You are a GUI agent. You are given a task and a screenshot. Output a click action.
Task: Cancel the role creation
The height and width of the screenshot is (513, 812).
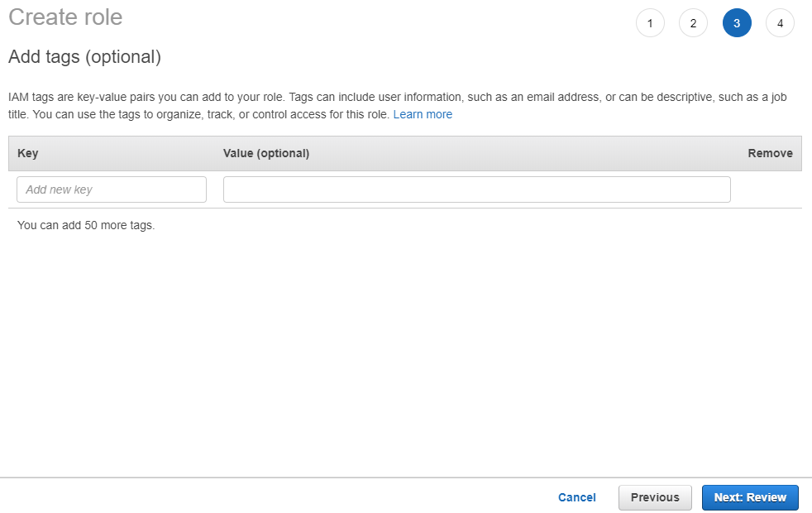point(577,497)
